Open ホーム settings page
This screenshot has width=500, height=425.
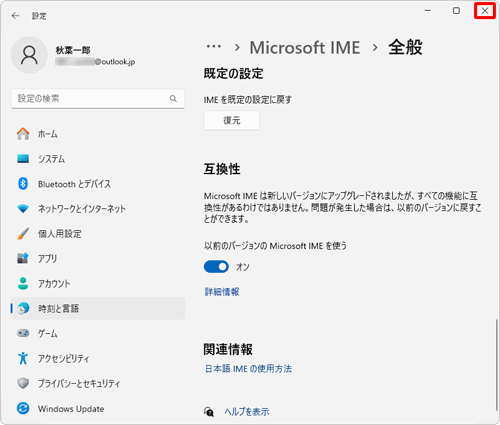pos(98,134)
